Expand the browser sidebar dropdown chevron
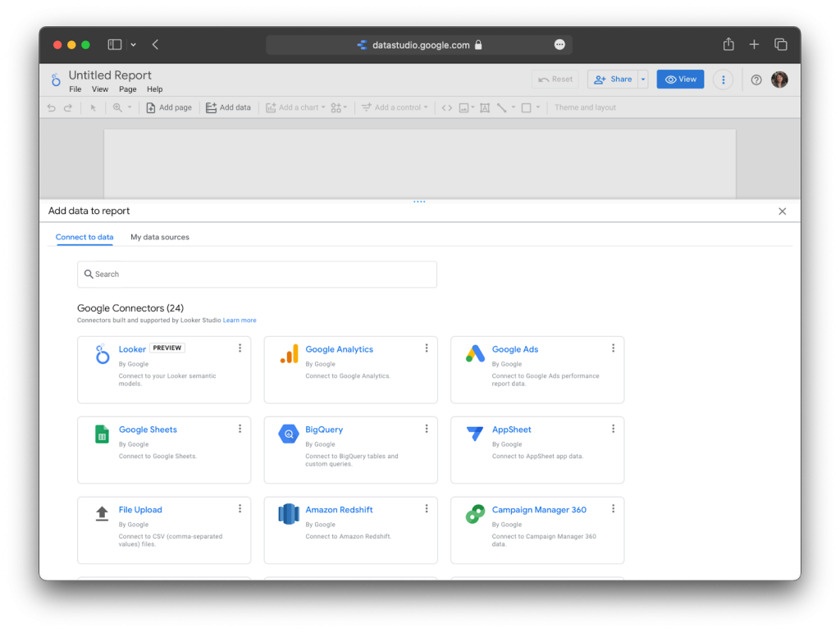 [133, 45]
